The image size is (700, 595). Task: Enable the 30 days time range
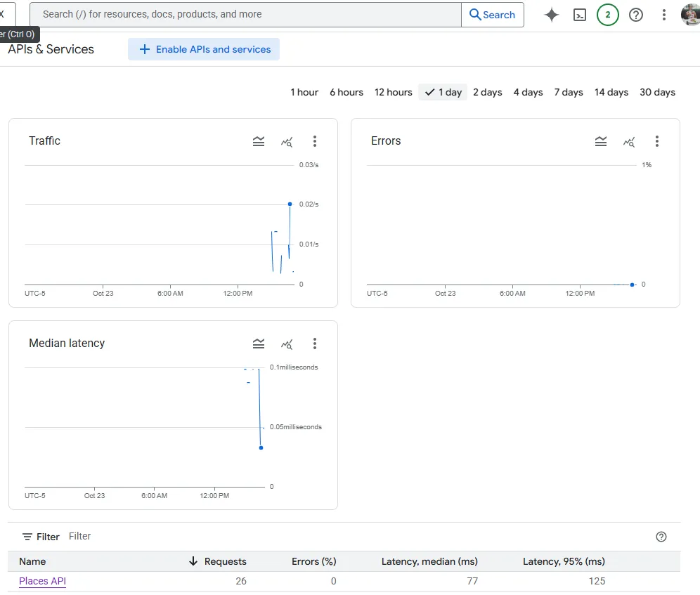pos(657,92)
